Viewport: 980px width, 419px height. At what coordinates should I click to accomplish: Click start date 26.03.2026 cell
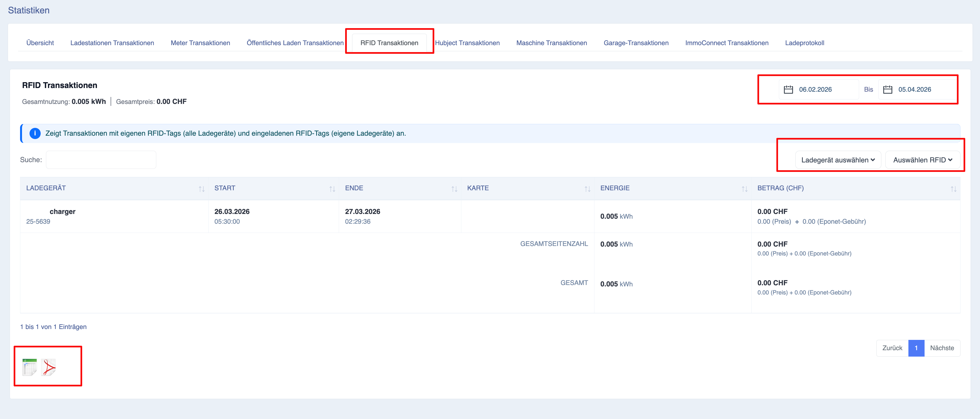pos(232,211)
